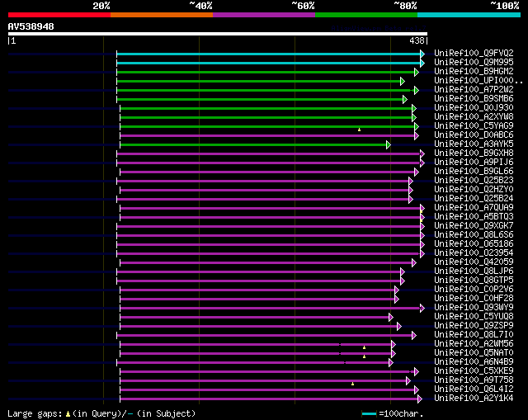Click the UniRef100_B9GXH8 text

[474, 153]
